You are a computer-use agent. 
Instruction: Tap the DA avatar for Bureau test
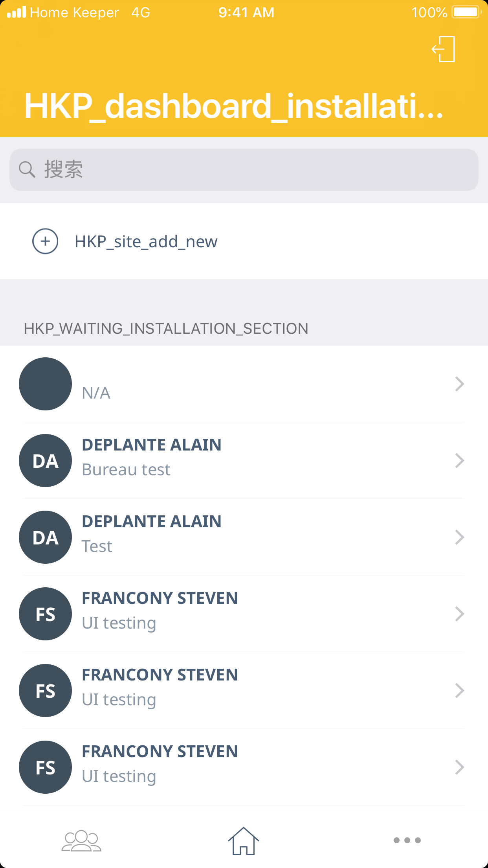(45, 460)
